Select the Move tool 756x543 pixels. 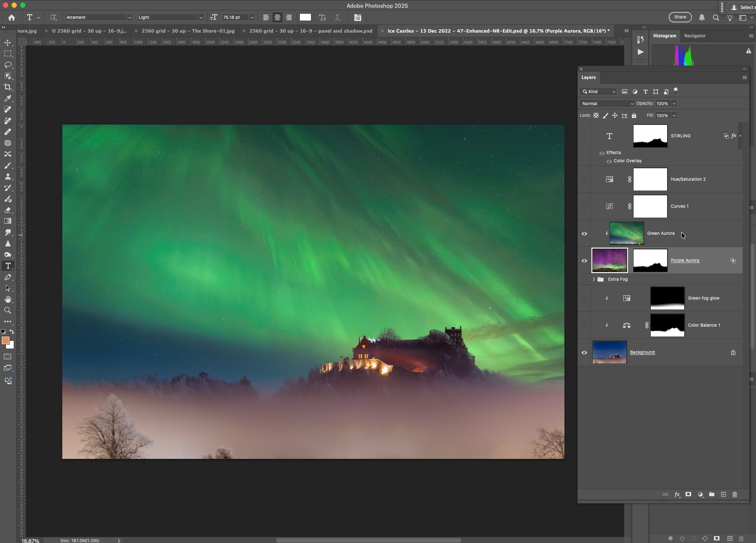pos(8,42)
